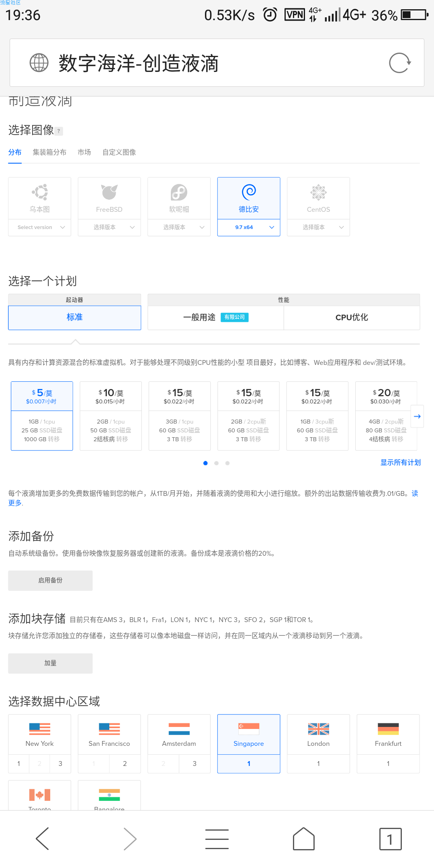Image resolution: width=434 pixels, height=868 pixels.
Task: Choose the $15 plan with 2GB / 2cpu
Action: click(248, 416)
